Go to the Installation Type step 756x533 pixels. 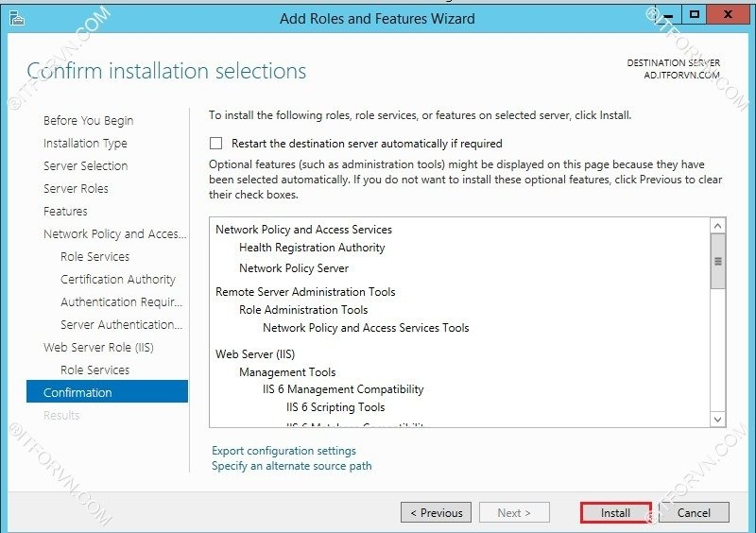tap(85, 143)
